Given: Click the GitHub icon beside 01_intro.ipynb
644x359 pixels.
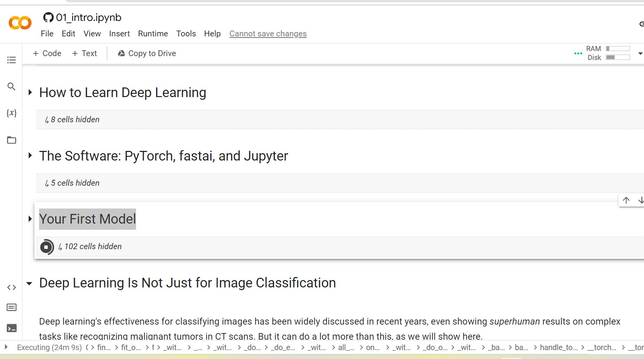Looking at the screenshot, I should [48, 17].
